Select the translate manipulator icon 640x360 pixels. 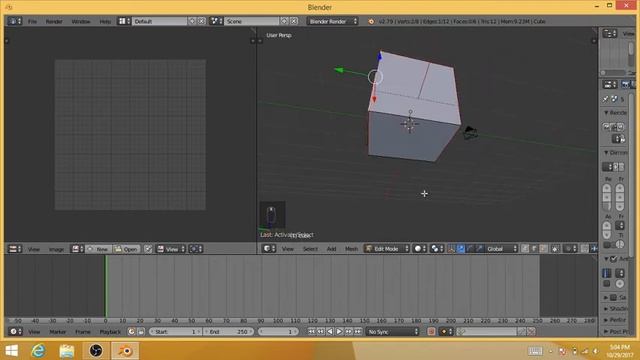coord(461,249)
